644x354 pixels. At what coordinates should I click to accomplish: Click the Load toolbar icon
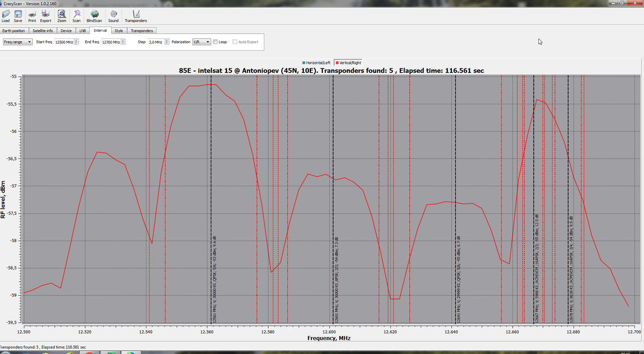[x=6, y=16]
